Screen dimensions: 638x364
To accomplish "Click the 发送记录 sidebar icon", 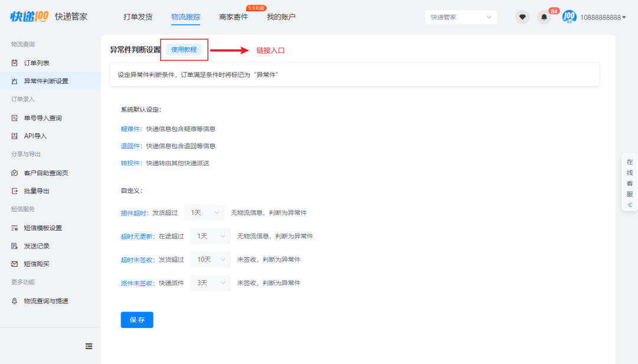I will (15, 246).
